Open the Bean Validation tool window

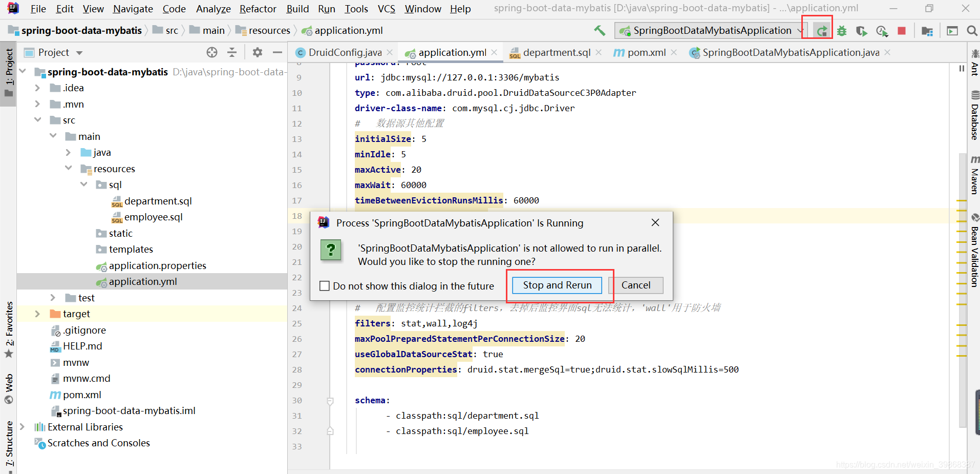pyautogui.click(x=974, y=250)
